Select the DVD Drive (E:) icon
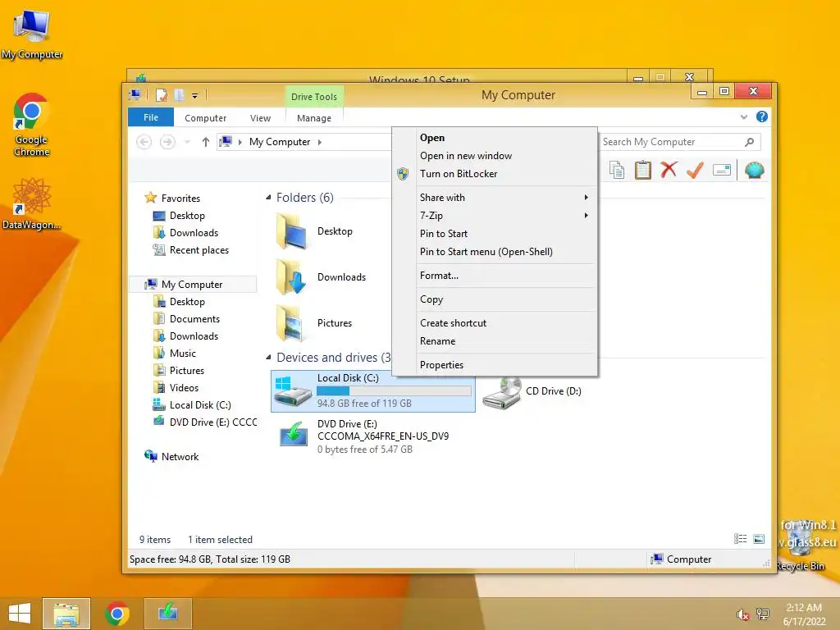Image resolution: width=840 pixels, height=630 pixels. [294, 436]
